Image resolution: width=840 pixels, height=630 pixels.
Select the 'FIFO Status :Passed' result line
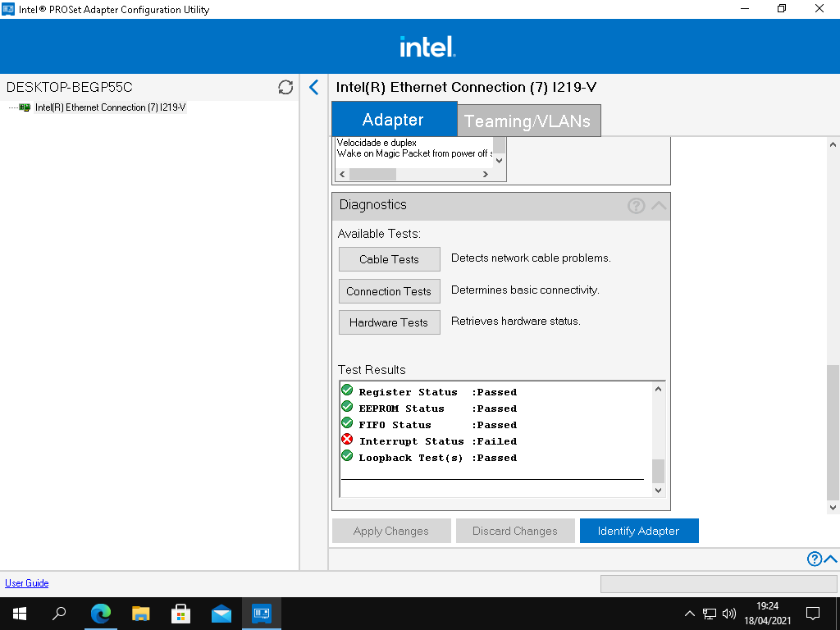click(438, 425)
